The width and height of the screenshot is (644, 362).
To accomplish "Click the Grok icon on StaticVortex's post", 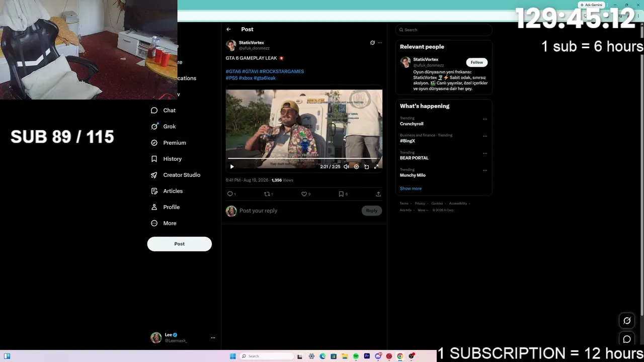I will pyautogui.click(x=372, y=43).
